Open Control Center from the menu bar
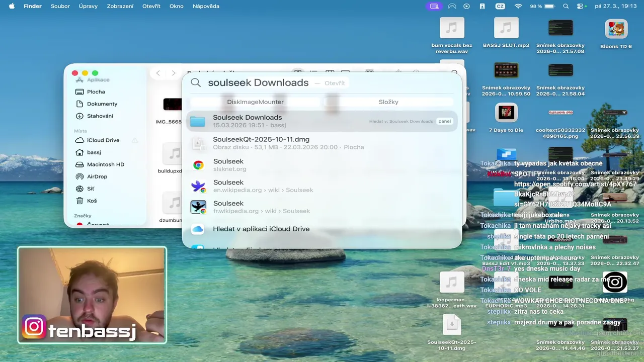The height and width of the screenshot is (362, 644). (581, 6)
